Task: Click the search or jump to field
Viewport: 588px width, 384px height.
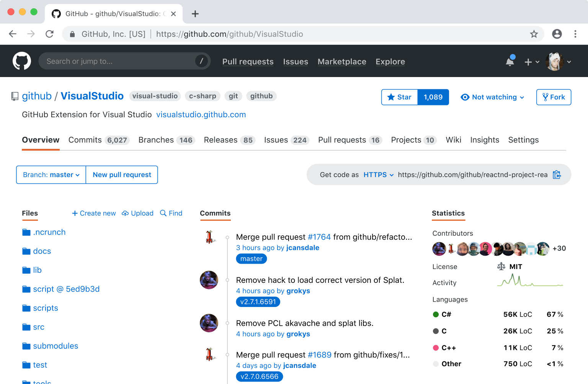Action: click(124, 61)
